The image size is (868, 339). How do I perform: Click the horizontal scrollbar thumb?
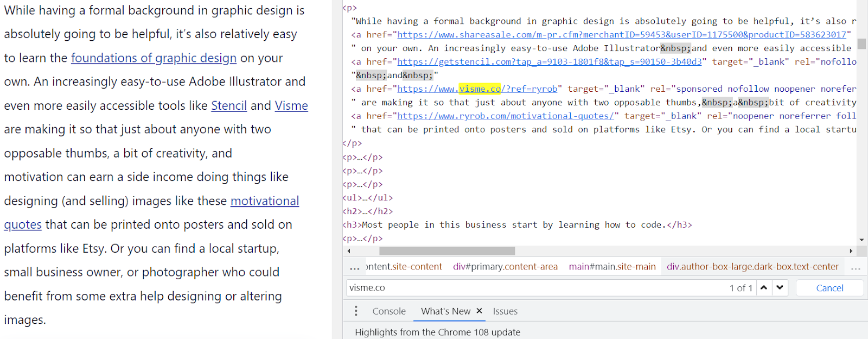[447, 251]
